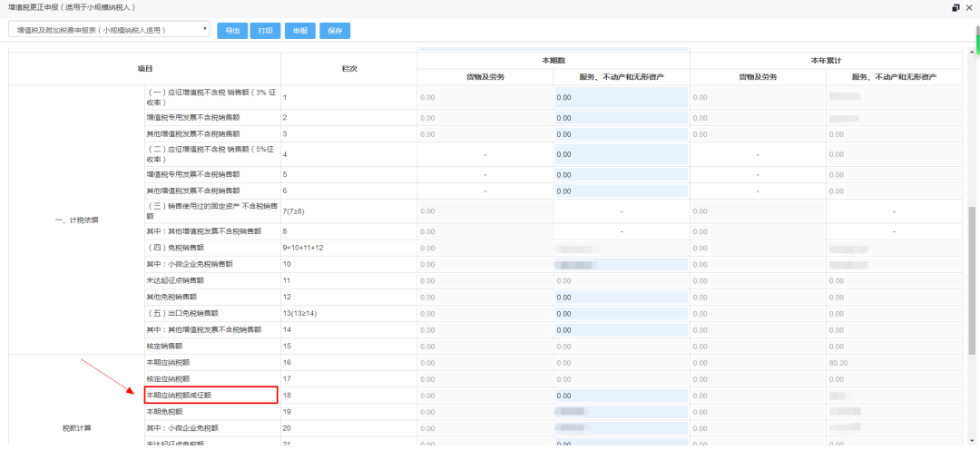Close the 增值税更正申报 dialog

coord(969,7)
